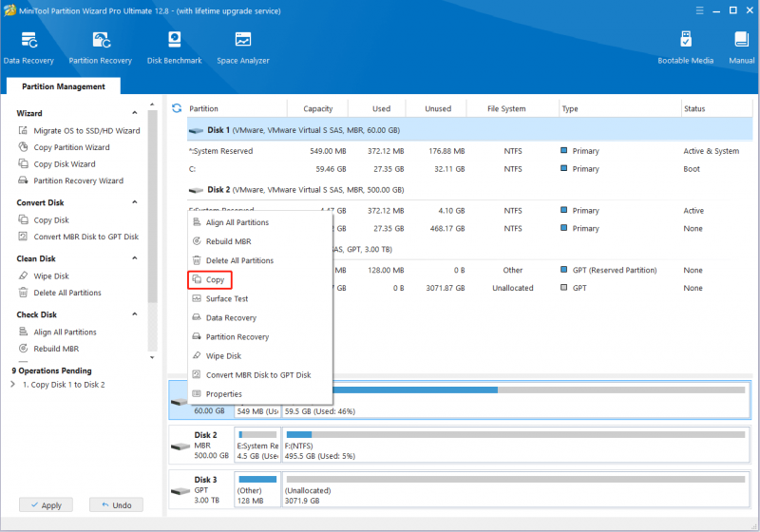
Task: Click the Status column header
Action: [x=716, y=108]
